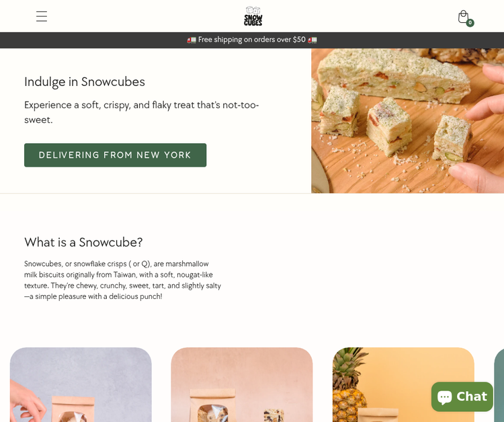Click the chat speech bubble icon
This screenshot has height=422, width=504.
coord(445,397)
